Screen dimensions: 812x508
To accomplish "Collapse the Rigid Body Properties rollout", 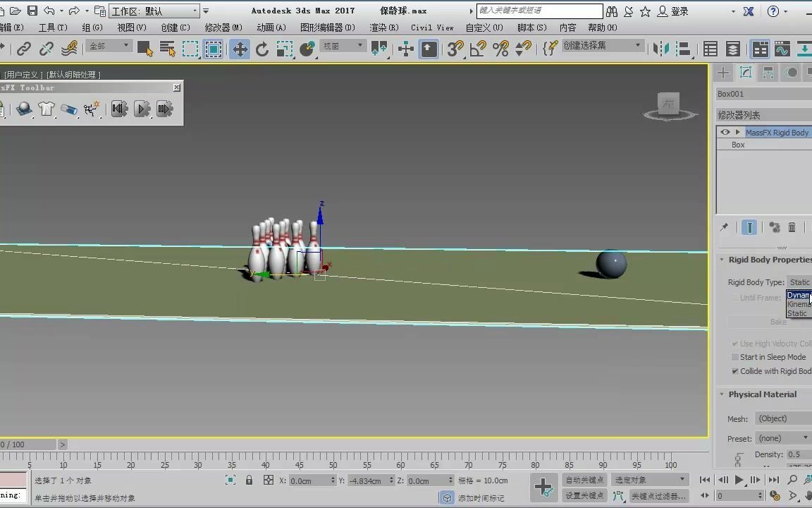I will (x=721, y=260).
